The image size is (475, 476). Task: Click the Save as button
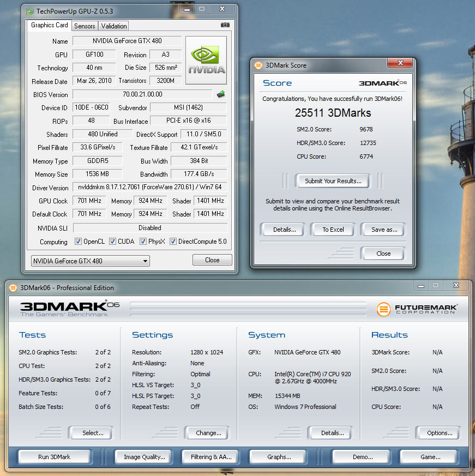pyautogui.click(x=384, y=230)
